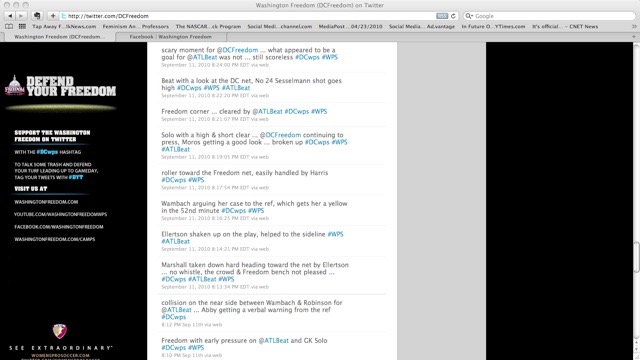Screen dimensions: 640x360
Task: Switch to Washington Freedom (DCFreedom) tab
Action: click(x=59, y=37)
